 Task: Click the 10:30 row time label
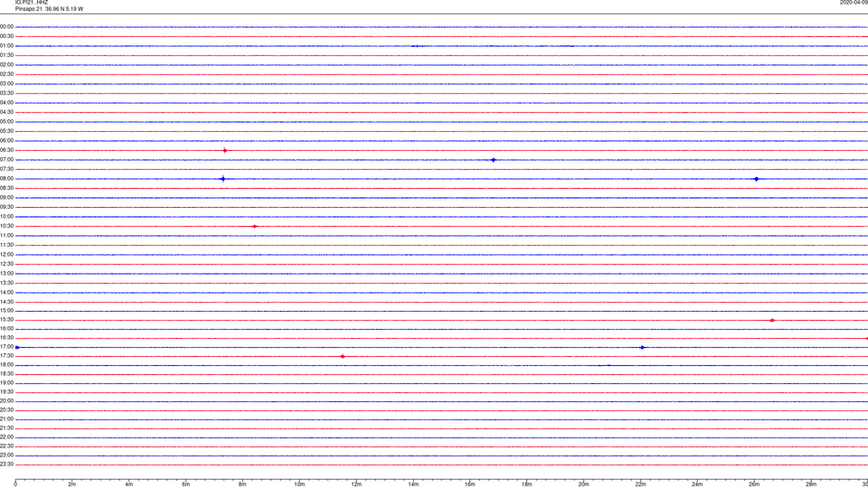coord(6,226)
